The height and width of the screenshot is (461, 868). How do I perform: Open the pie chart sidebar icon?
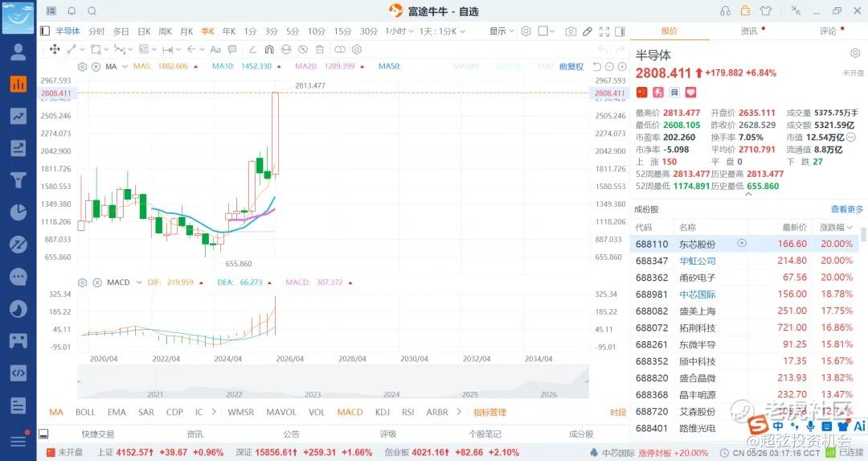[18, 212]
